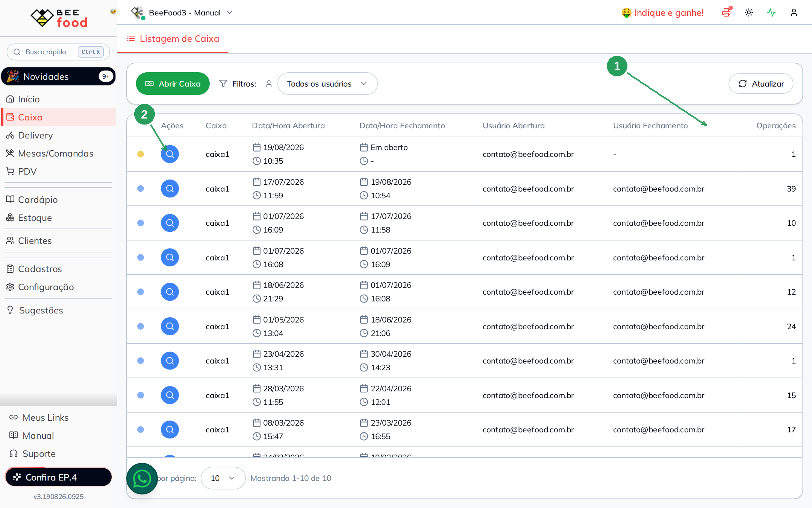Viewport: 812px width, 508px height.
Task: Click the list icon beside Listagem de Caixa
Action: tap(131, 38)
